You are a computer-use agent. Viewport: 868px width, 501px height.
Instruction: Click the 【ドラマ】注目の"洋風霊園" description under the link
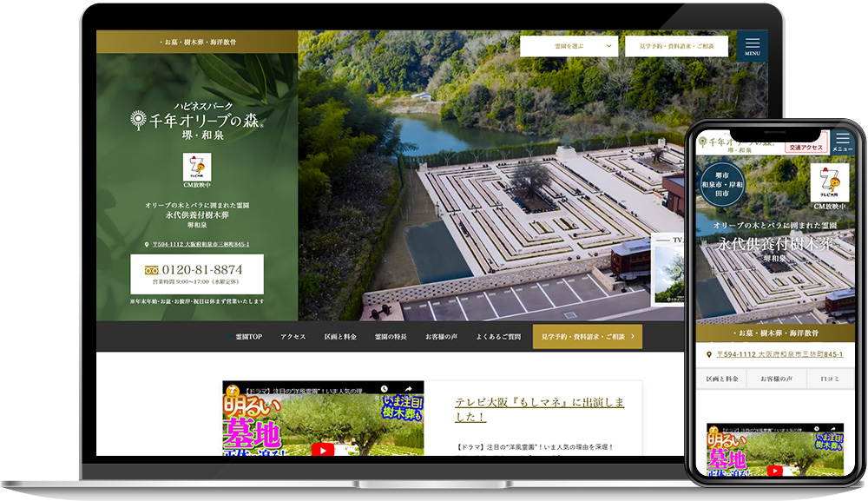coord(535,447)
